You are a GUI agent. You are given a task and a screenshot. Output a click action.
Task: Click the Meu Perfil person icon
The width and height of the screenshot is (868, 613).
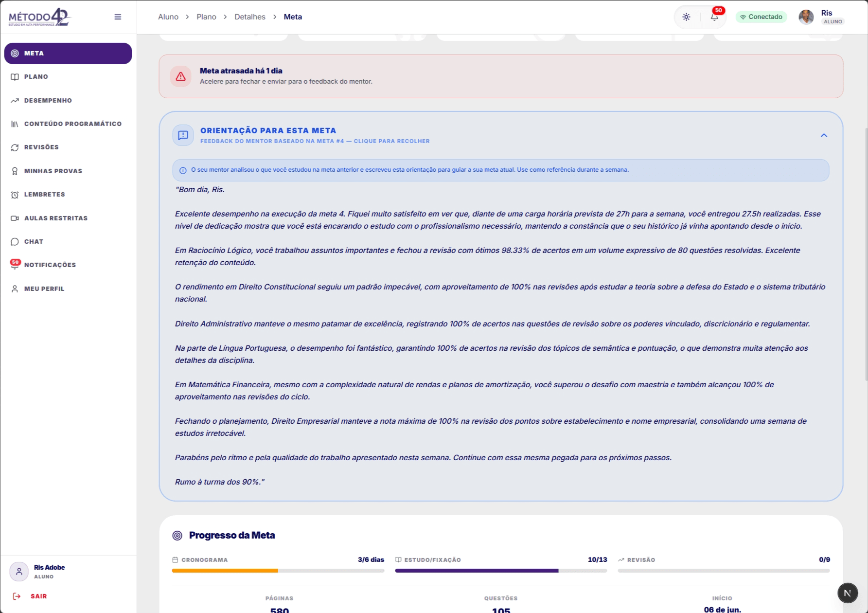click(15, 289)
